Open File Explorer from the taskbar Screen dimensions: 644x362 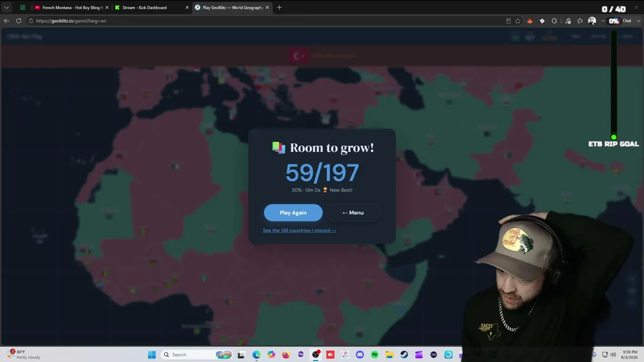point(389,354)
